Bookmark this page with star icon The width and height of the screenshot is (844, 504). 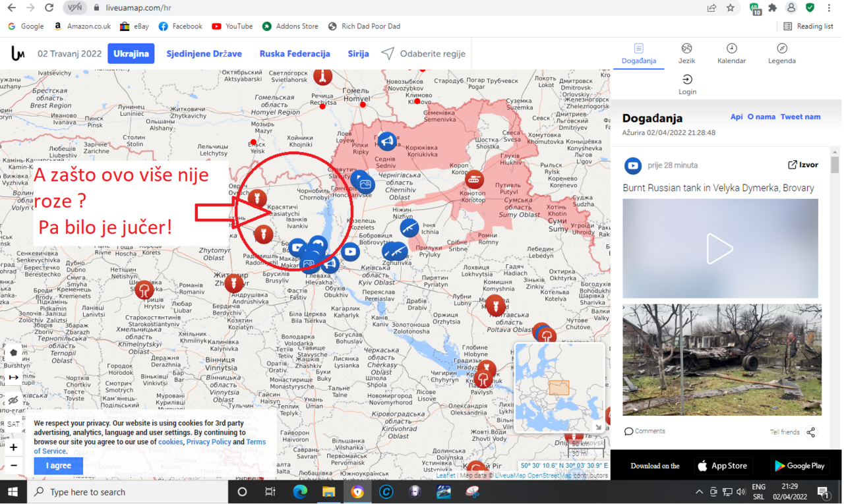click(x=730, y=8)
